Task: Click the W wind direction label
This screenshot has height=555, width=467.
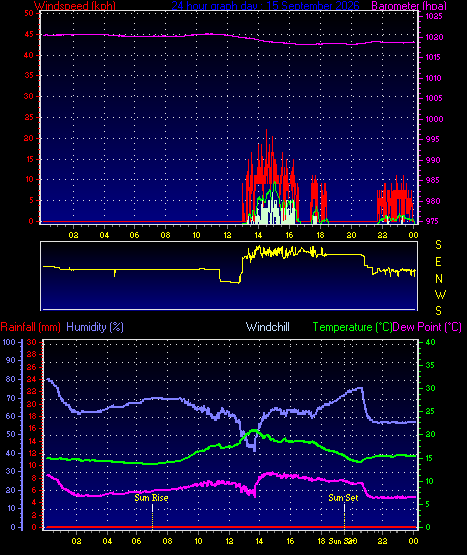Action: point(440,294)
